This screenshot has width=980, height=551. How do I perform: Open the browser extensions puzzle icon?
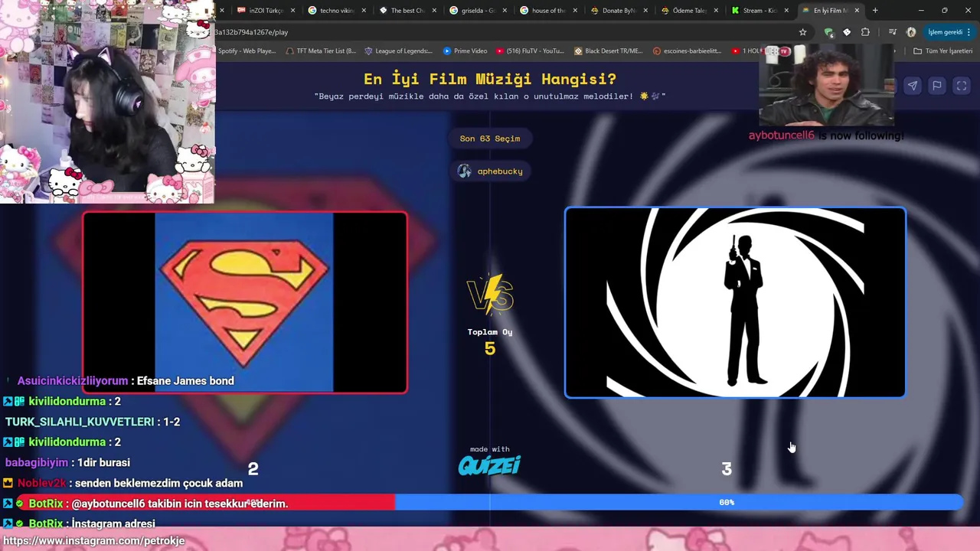coord(865,32)
